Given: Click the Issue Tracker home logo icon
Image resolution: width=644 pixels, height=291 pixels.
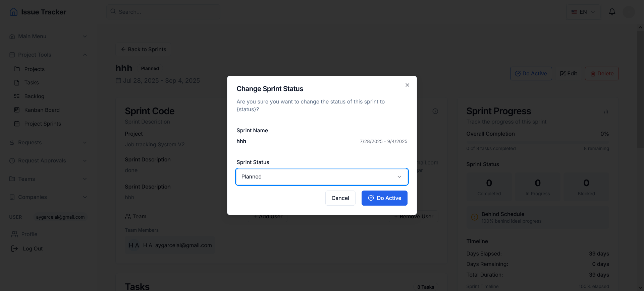Looking at the screenshot, I should click(x=13, y=12).
